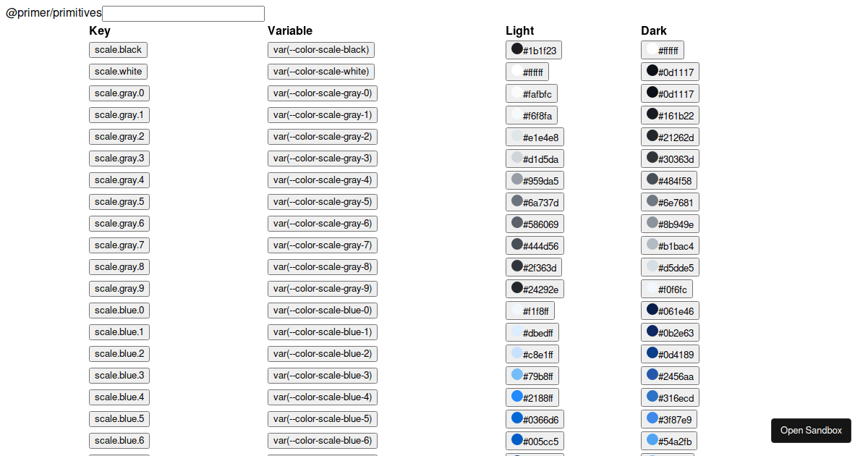This screenshot has width=868, height=456.
Task: Click the scale.white key label
Action: click(118, 71)
